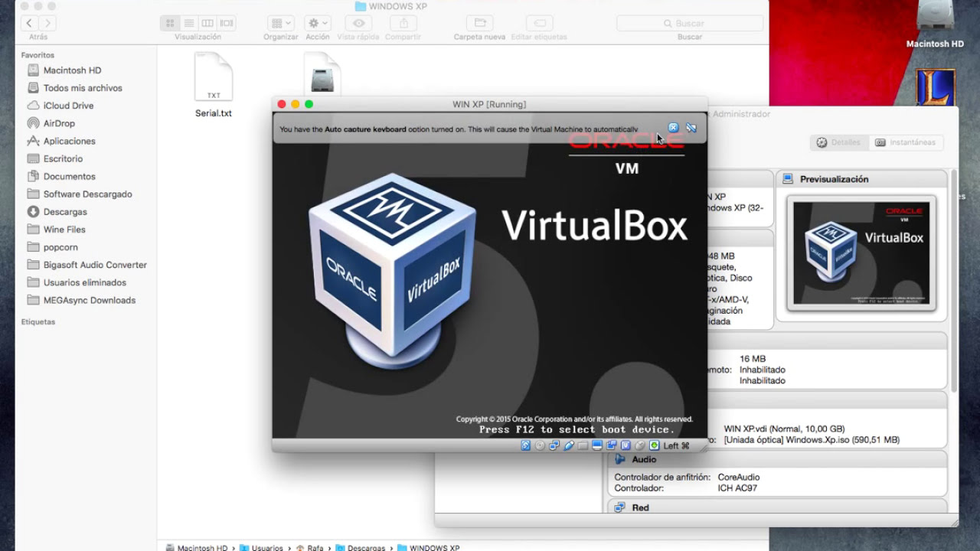Click the Vista rápida eye icon in Finder
This screenshot has width=980, height=551.
[357, 23]
